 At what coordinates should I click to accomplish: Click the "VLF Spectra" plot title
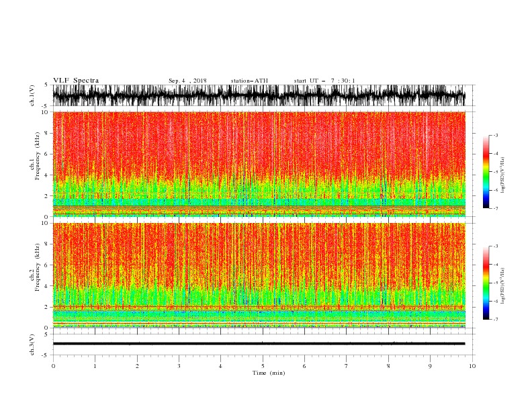[76, 81]
